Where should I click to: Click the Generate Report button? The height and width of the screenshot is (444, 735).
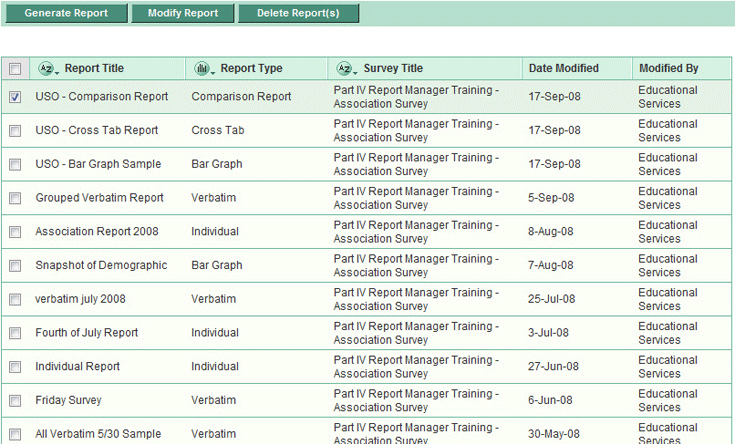[66, 14]
